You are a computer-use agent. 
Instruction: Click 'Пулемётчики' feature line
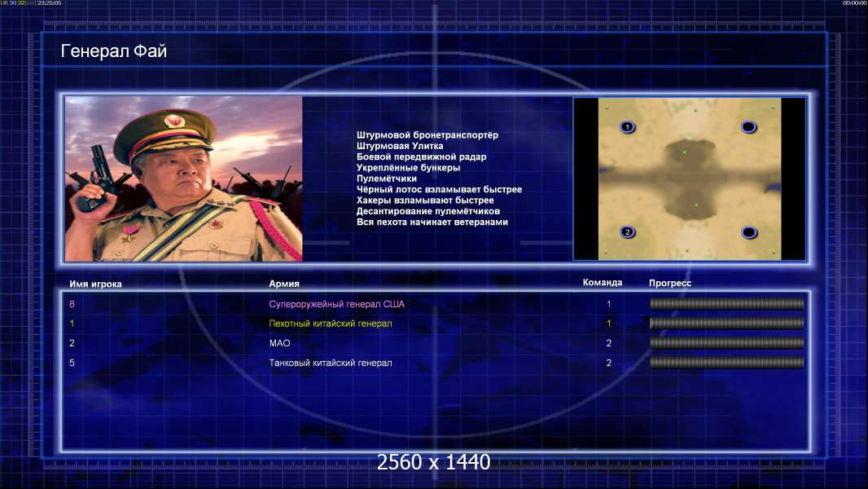click(387, 178)
